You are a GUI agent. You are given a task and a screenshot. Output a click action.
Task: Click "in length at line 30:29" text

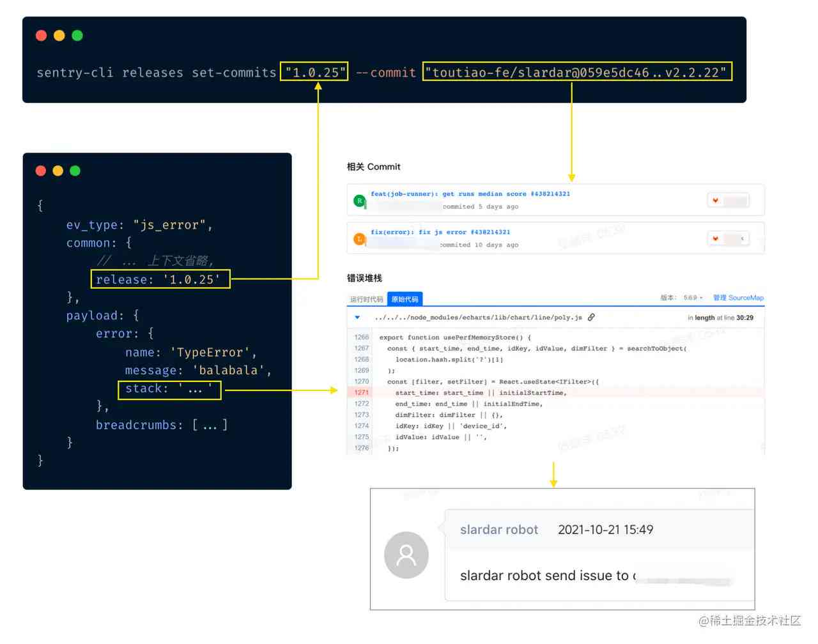pos(720,318)
